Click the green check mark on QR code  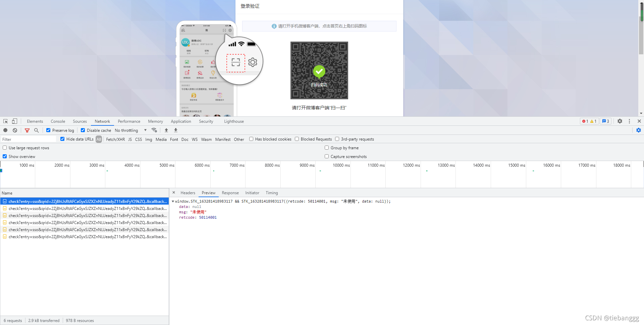(319, 71)
